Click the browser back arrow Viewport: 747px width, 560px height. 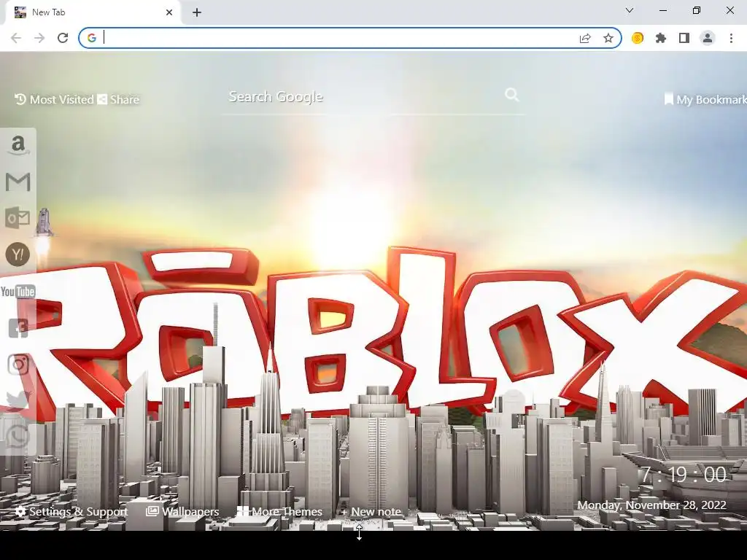point(16,38)
